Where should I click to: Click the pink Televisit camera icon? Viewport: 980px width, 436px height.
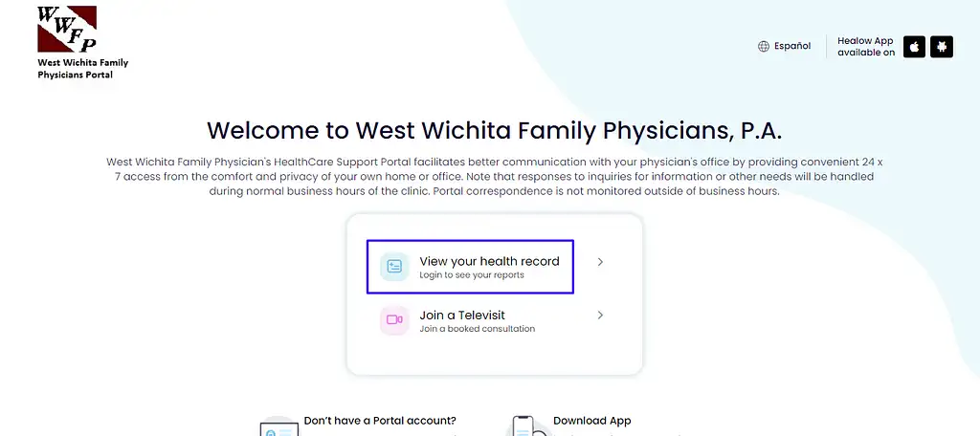(x=394, y=320)
